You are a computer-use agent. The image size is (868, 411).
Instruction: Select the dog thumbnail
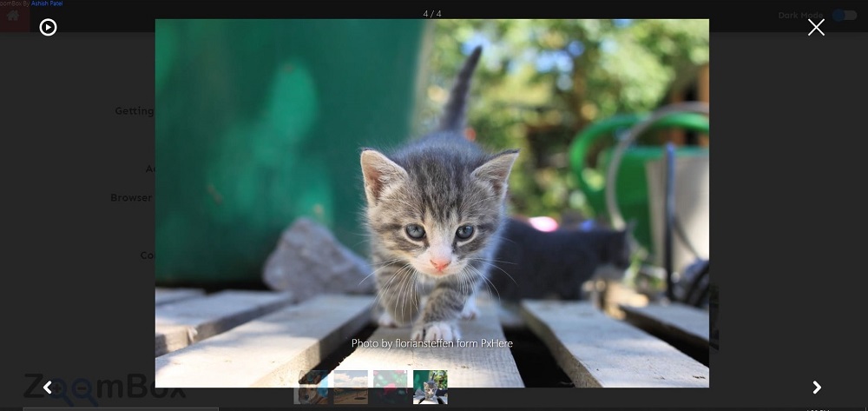coord(311,388)
